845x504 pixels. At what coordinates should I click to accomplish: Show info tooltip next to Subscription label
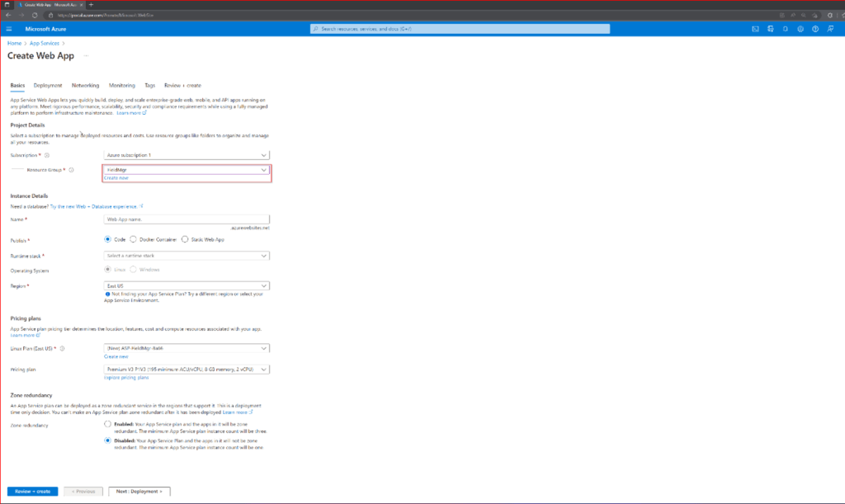[47, 155]
